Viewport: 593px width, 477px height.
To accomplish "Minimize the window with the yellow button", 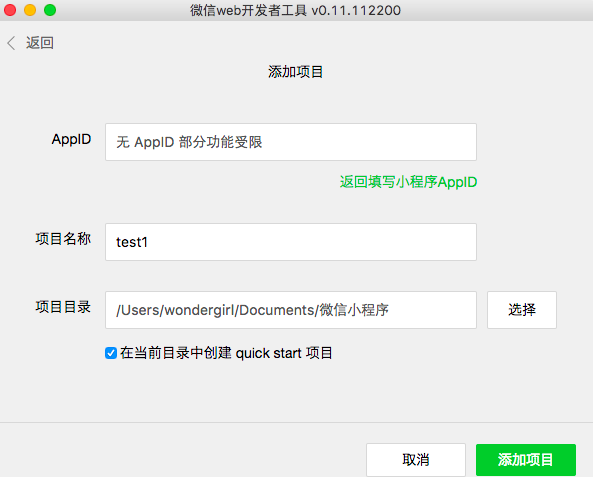I will (x=30, y=10).
